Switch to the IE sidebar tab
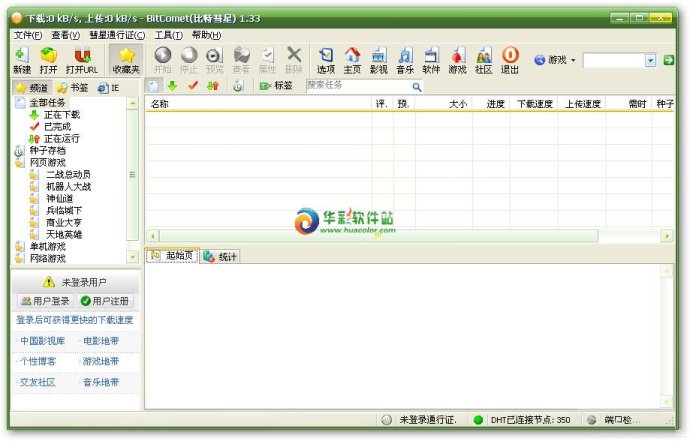Viewport: 690px width, 441px height. click(x=108, y=88)
